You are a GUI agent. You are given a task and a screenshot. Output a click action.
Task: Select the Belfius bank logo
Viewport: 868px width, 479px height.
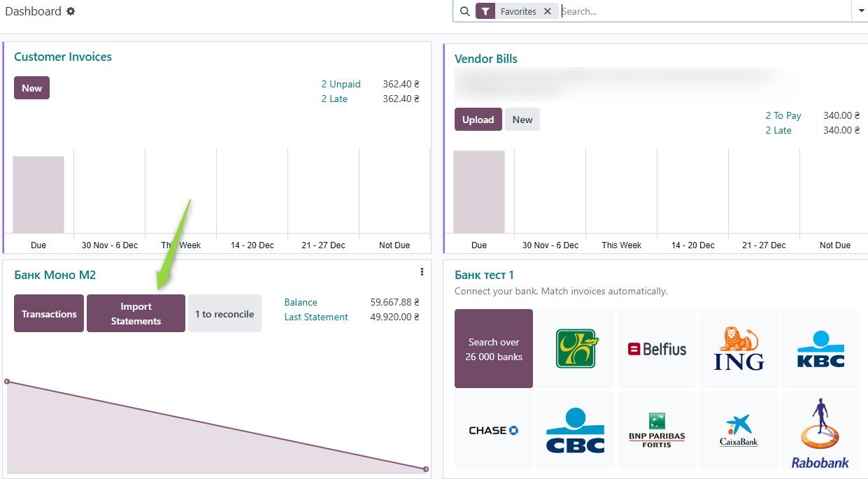pyautogui.click(x=657, y=349)
